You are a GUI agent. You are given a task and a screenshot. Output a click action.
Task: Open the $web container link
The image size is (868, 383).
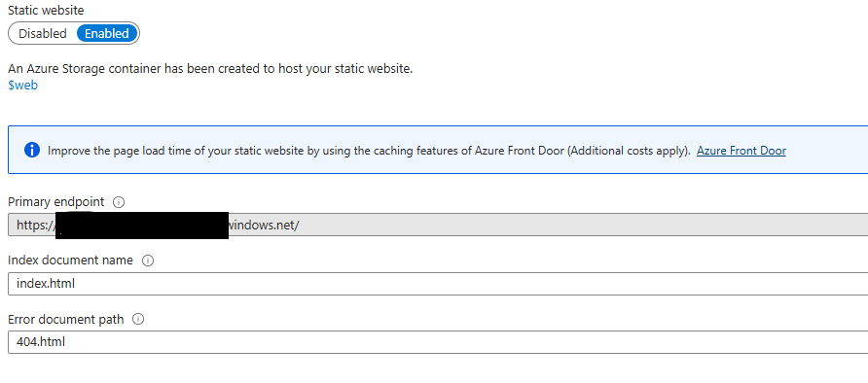pyautogui.click(x=22, y=86)
